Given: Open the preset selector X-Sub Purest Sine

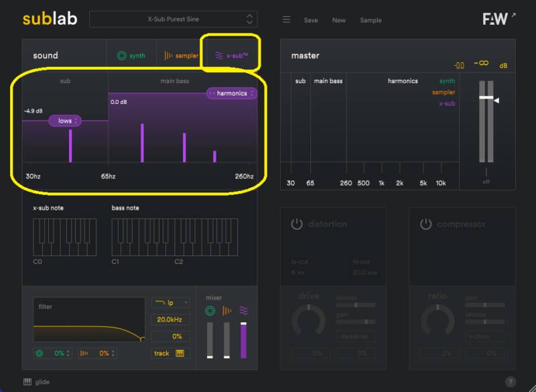Looking at the screenshot, I should click(x=173, y=19).
